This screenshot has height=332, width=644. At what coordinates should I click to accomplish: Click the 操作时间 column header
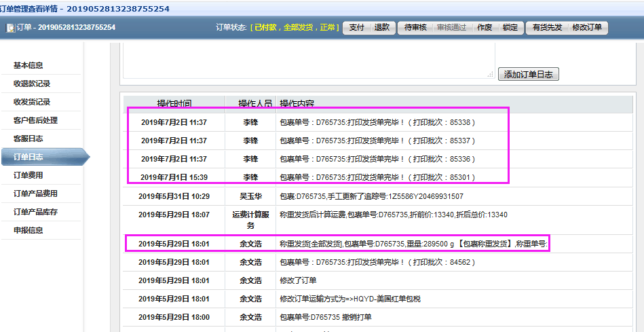pyautogui.click(x=174, y=104)
